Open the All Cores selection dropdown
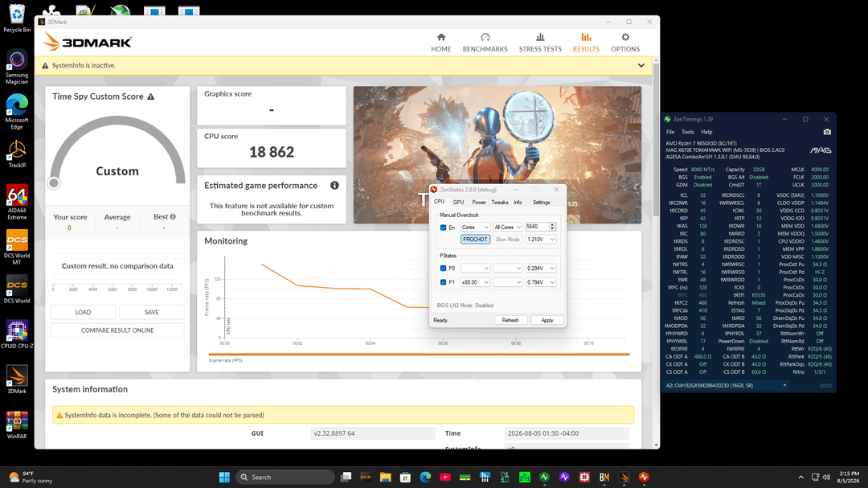Viewport: 868px width, 488px height. (x=508, y=227)
